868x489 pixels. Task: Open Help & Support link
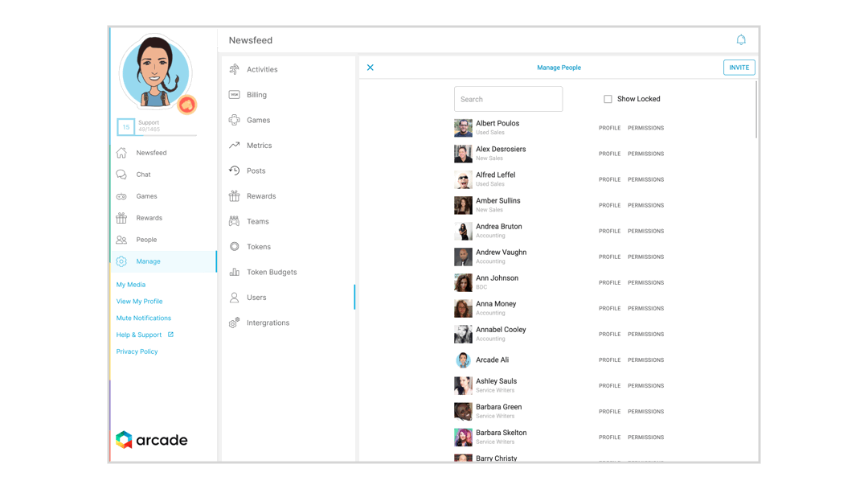[x=139, y=335]
